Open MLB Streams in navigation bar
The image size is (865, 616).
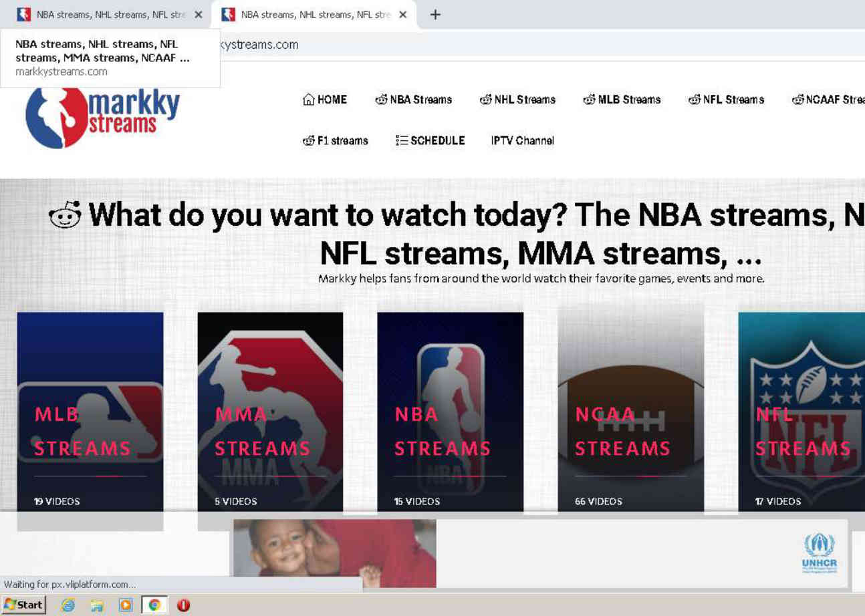pyautogui.click(x=622, y=100)
